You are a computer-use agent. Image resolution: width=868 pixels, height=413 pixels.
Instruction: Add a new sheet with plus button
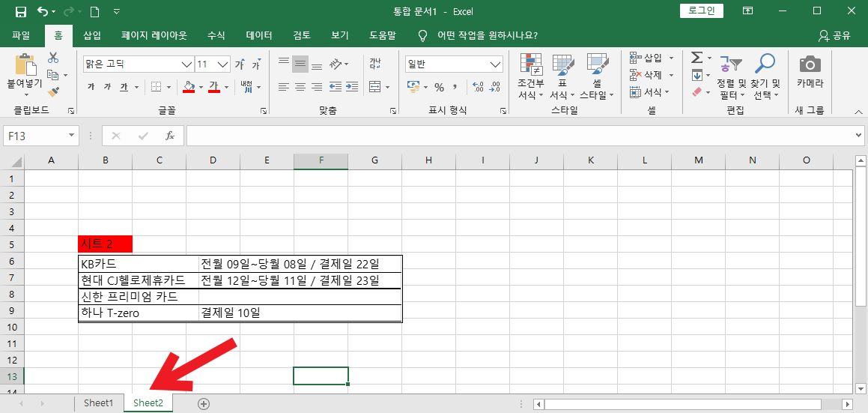(204, 403)
